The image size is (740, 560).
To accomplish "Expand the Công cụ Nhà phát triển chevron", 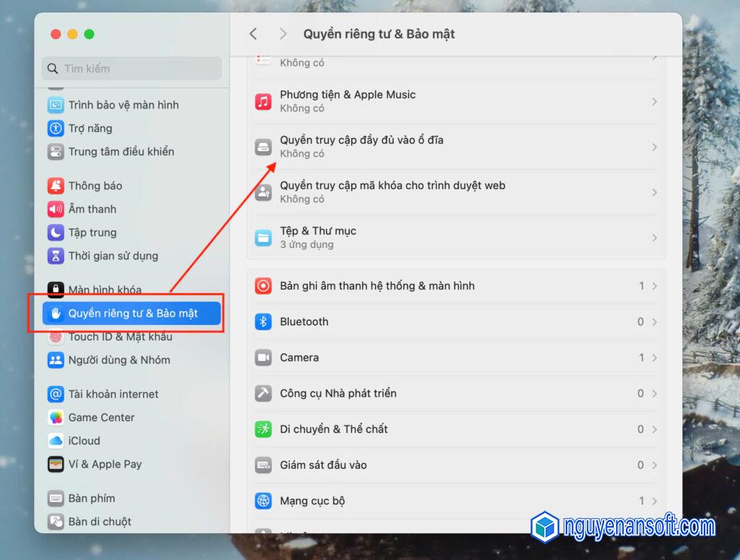I will 654,394.
